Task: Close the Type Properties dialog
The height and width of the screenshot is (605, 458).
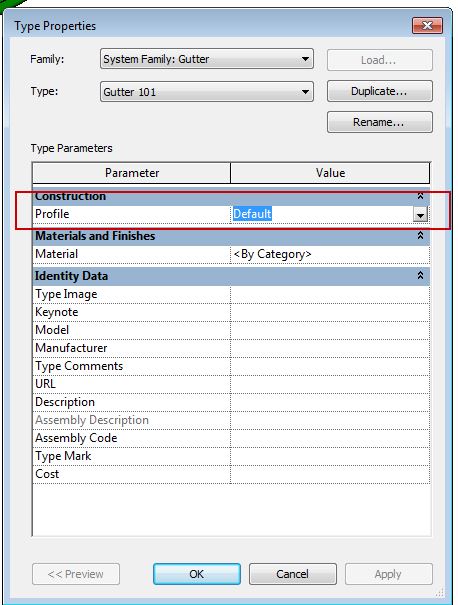Action: tap(427, 26)
